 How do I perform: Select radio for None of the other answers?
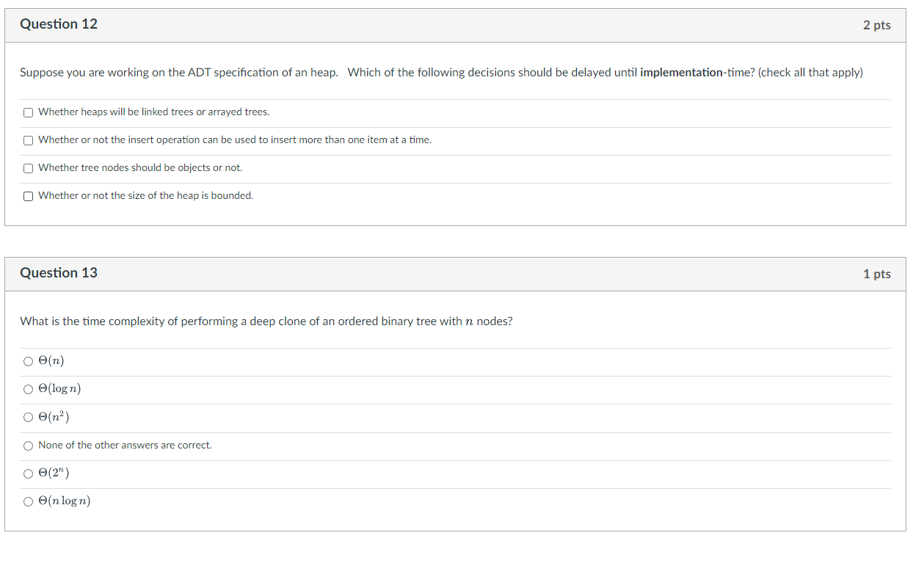[28, 446]
